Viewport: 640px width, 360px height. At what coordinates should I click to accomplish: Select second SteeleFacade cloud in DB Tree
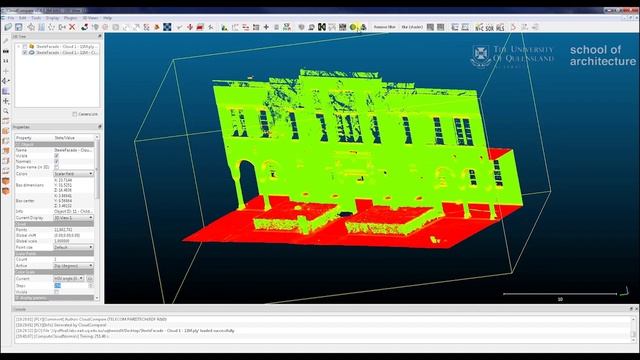(67, 52)
